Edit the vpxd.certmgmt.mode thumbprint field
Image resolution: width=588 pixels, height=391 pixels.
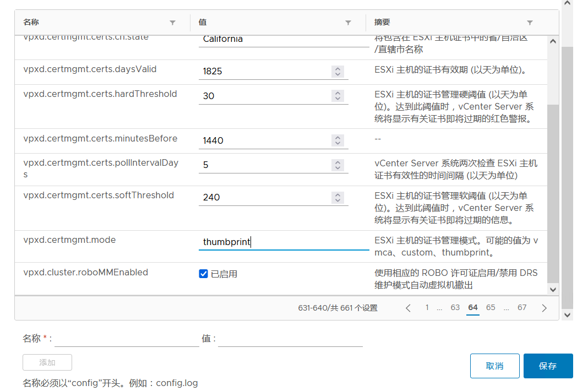coord(284,242)
